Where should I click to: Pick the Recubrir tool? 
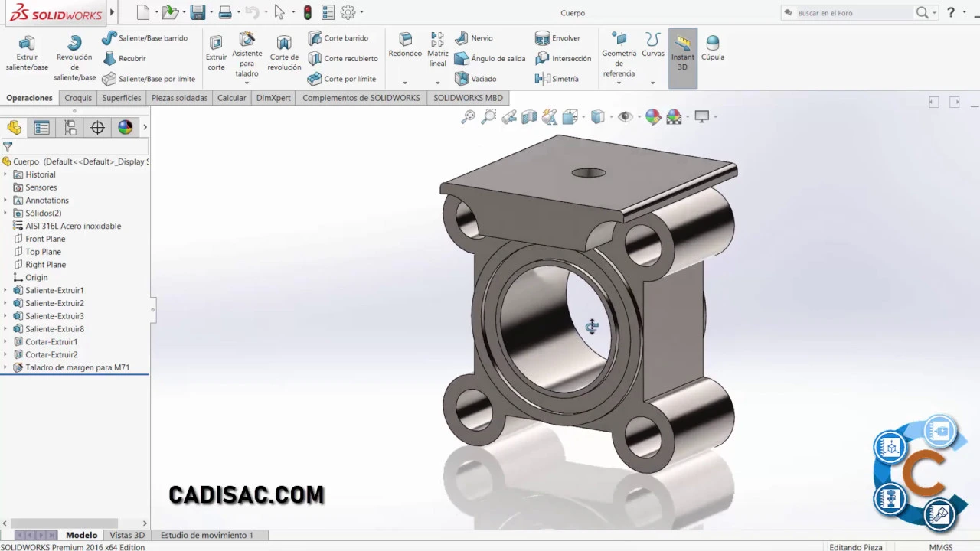[x=124, y=58]
